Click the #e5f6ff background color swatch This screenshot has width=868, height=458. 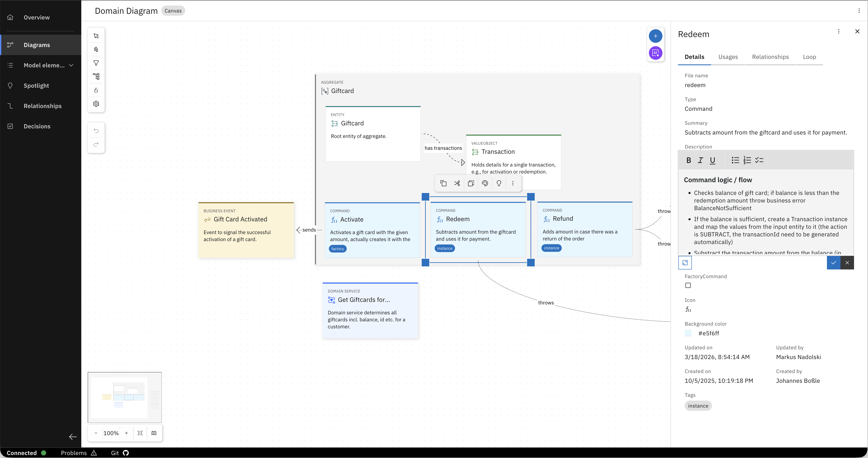[688, 333]
